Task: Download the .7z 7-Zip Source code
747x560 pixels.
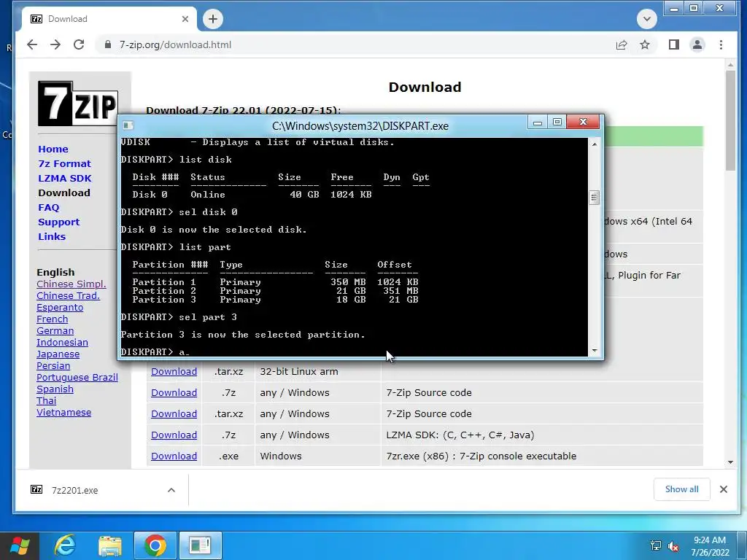Action: (174, 393)
